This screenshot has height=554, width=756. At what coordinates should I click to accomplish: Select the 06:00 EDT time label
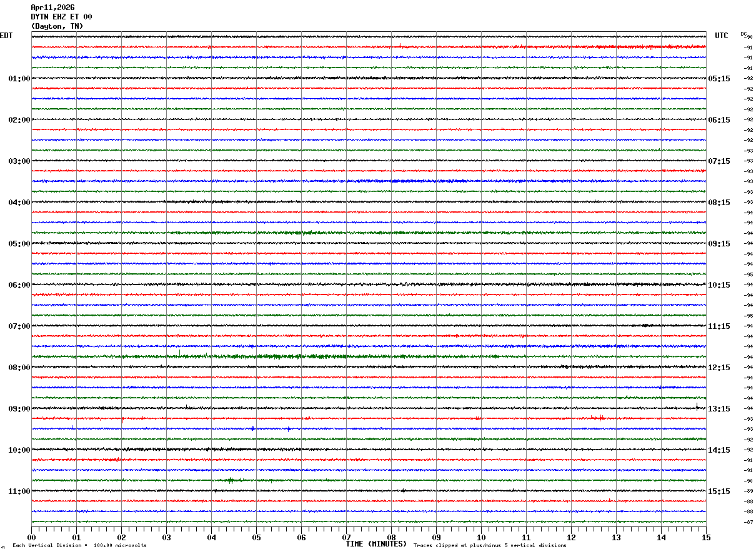[19, 285]
